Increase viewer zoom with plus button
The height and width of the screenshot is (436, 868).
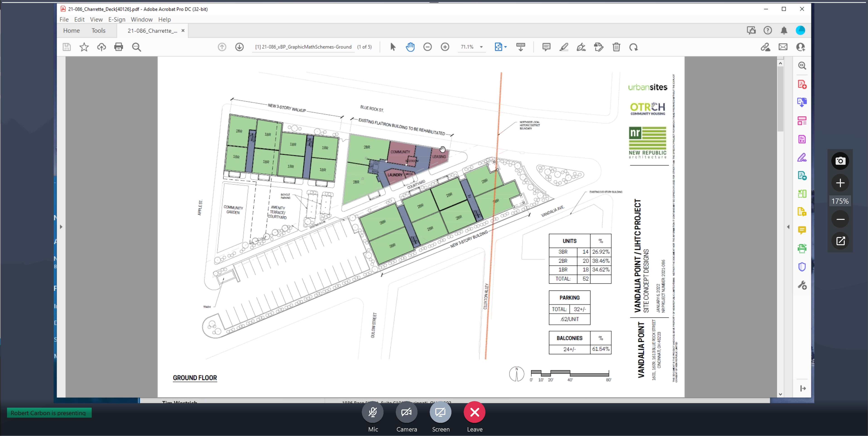(x=840, y=183)
